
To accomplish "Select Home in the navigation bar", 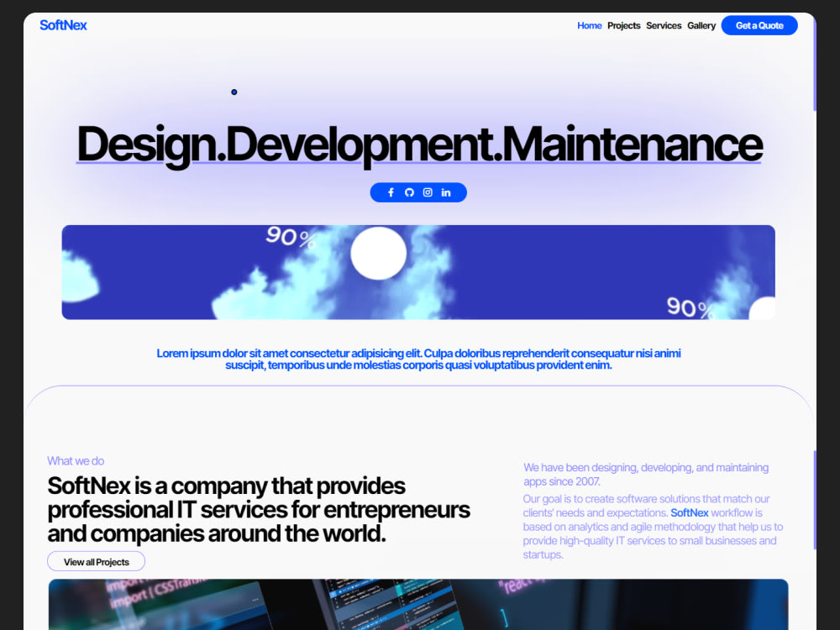I will point(590,25).
